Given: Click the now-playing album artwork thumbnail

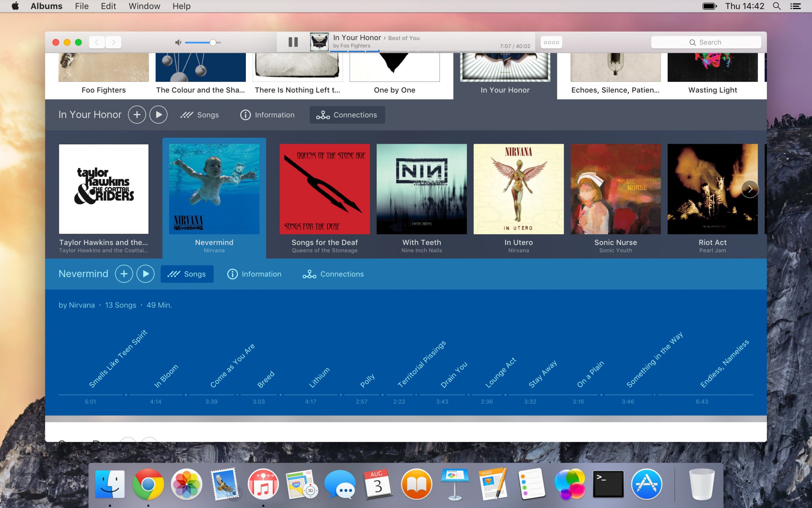Looking at the screenshot, I should (x=319, y=42).
